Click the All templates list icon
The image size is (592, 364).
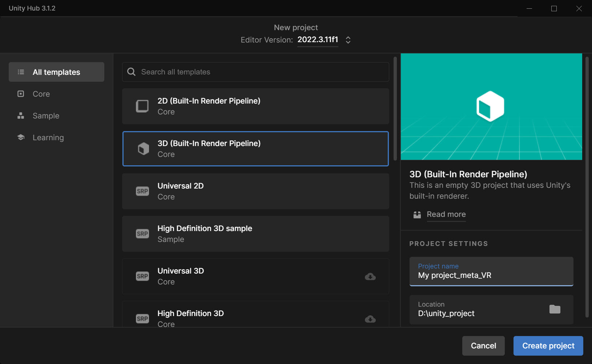(x=21, y=72)
